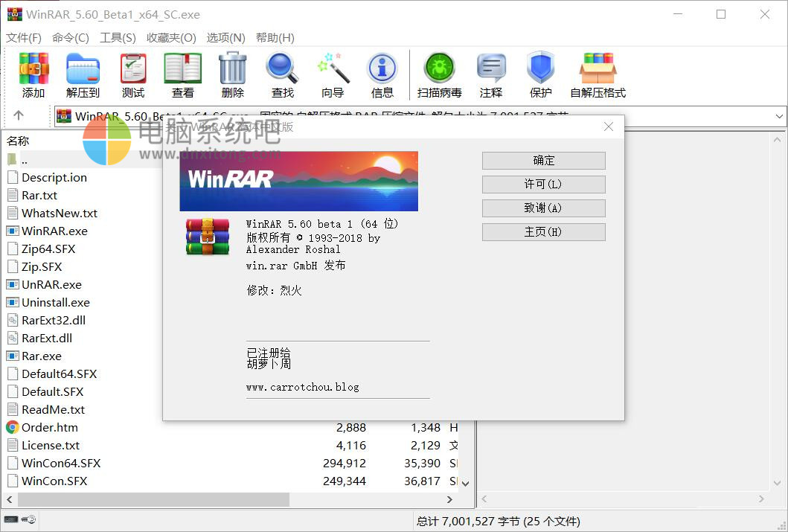Select the RarExt.dll file
Image resolution: width=788 pixels, height=532 pixels.
[47, 338]
